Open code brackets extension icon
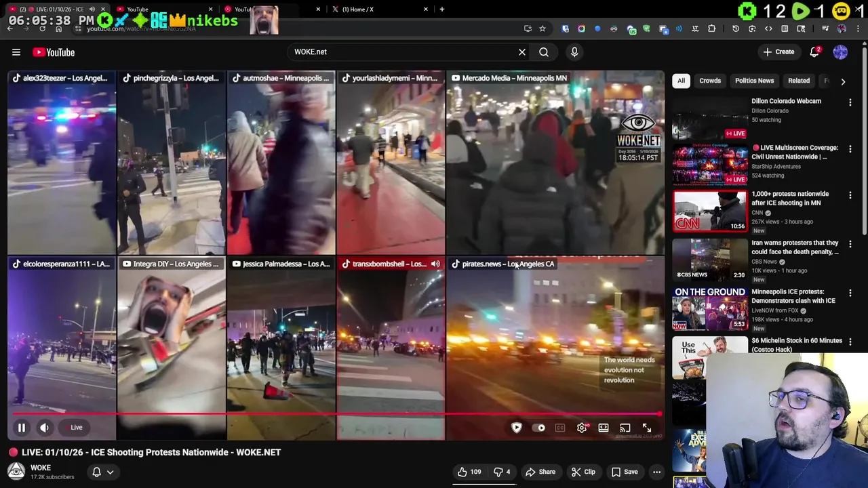This screenshot has width=868, height=488. pos(768,28)
